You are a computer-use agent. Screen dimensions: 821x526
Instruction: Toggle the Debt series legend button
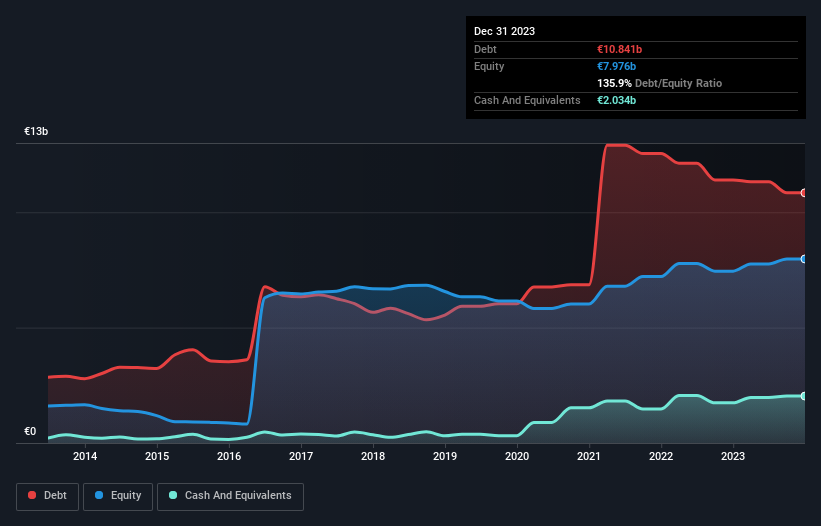pos(48,496)
